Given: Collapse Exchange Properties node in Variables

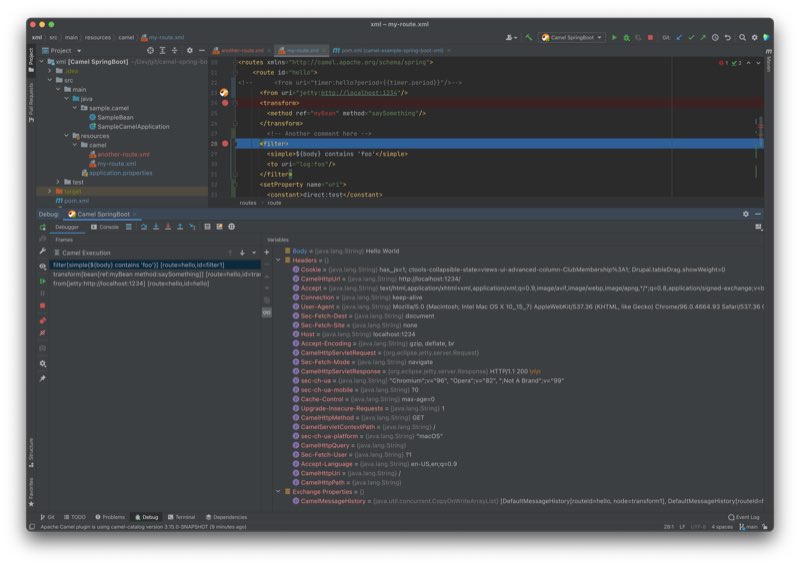Looking at the screenshot, I should click(279, 491).
